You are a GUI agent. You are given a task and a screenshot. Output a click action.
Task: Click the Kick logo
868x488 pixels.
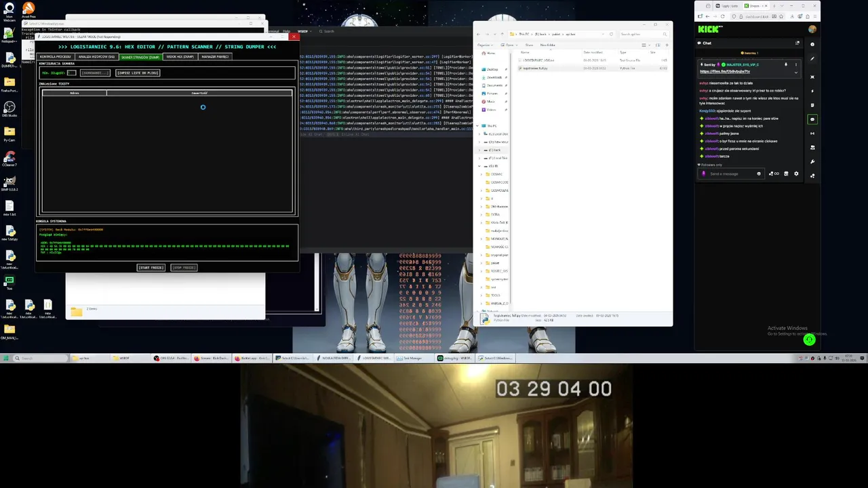[x=710, y=29]
